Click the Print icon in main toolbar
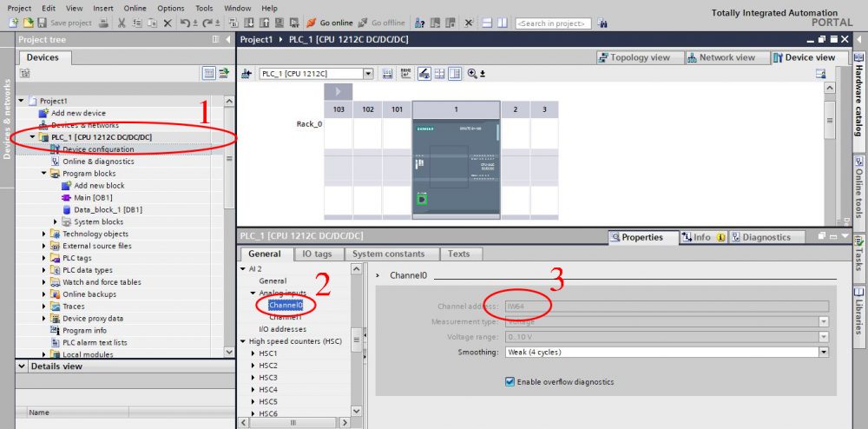The image size is (868, 429). point(103,23)
